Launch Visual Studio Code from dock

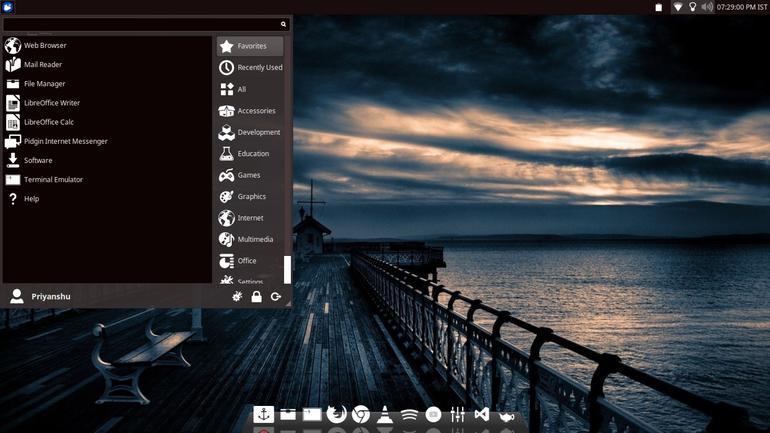click(482, 414)
